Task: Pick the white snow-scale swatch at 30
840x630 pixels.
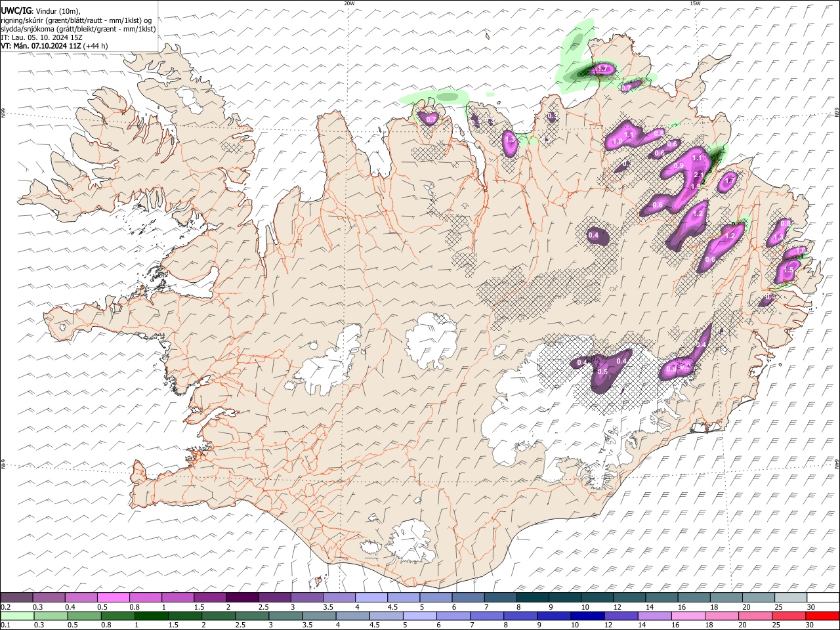Action: (x=822, y=598)
